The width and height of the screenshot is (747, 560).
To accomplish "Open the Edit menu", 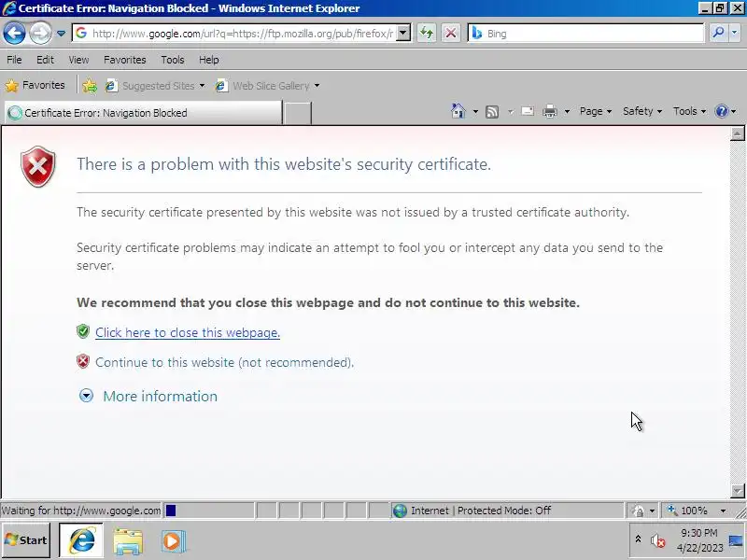I will point(45,60).
